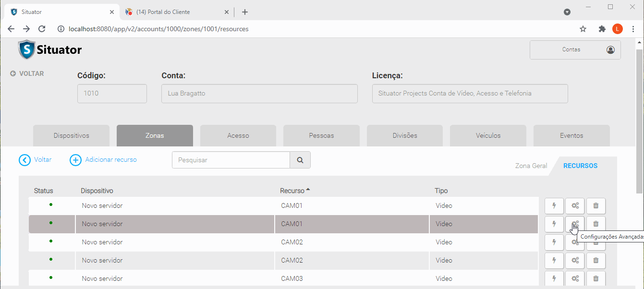Image resolution: width=644 pixels, height=289 pixels.
Task: Bookmark this page with star icon
Action: coord(583,29)
